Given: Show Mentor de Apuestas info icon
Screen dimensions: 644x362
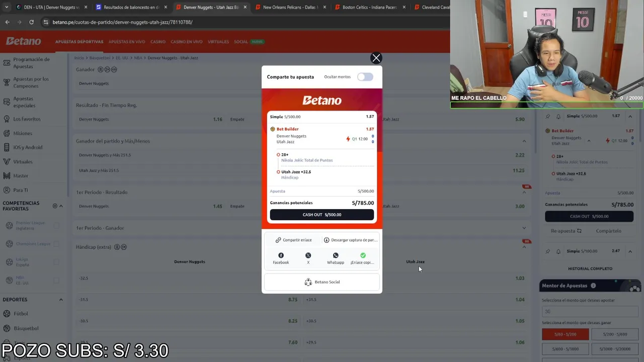Looking at the screenshot, I should pos(593,286).
